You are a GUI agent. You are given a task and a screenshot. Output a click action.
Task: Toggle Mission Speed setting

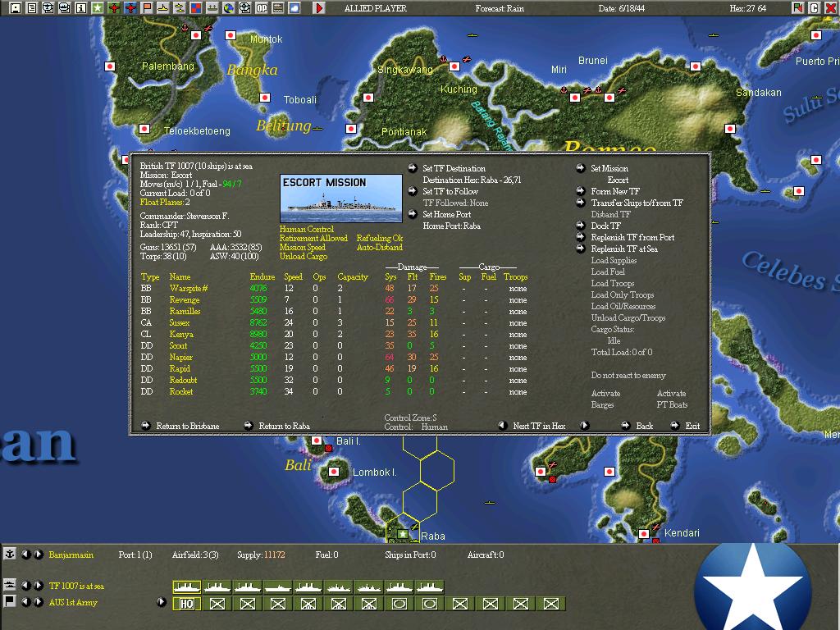coord(302,247)
